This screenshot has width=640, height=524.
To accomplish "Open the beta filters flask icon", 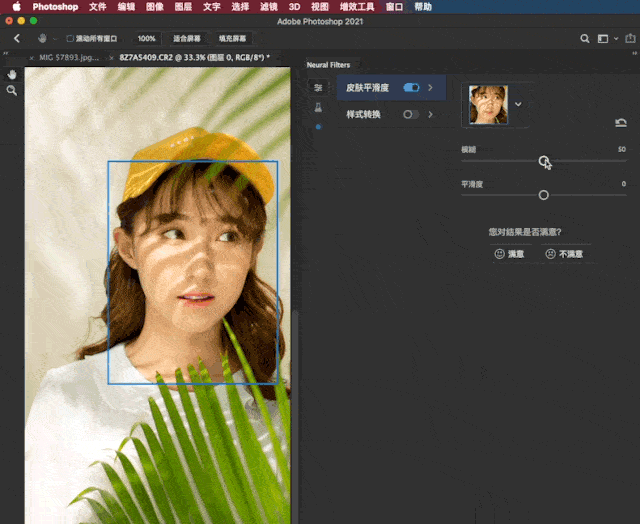I will point(318,107).
